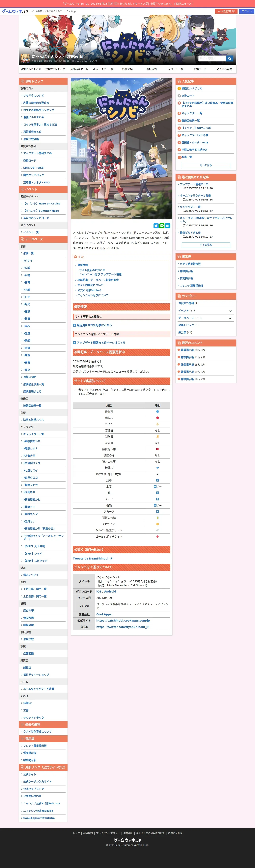Open ranked article 豆知識・小ネタ・FAQ

click(x=194, y=143)
